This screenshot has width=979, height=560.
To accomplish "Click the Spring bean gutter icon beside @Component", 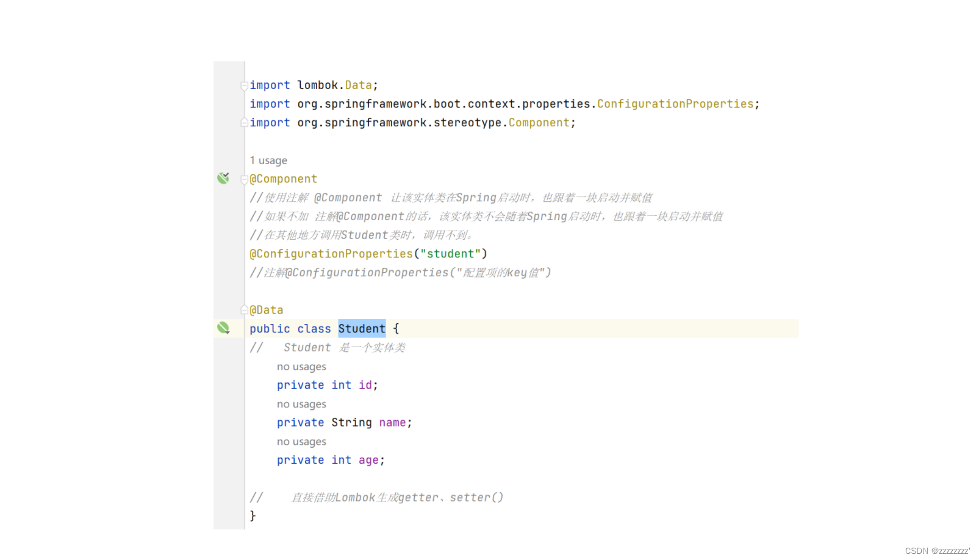I will coord(223,178).
